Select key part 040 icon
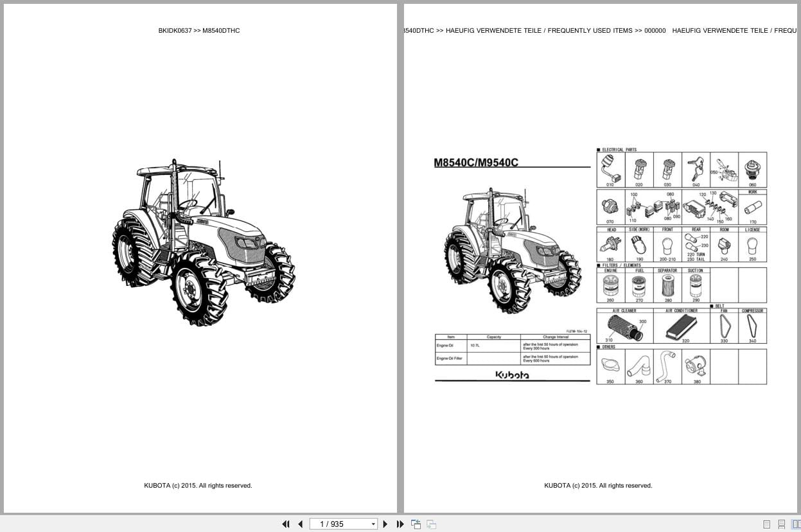Screen dimensions: 801x532 [x=696, y=170]
